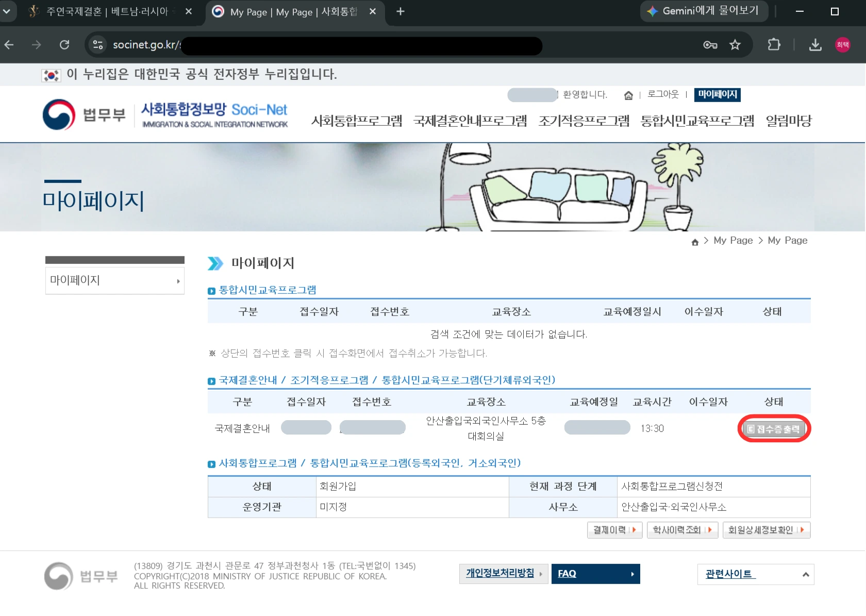The width and height of the screenshot is (866, 616).
Task: Open 조기적응프로그램 menu
Action: click(x=584, y=121)
